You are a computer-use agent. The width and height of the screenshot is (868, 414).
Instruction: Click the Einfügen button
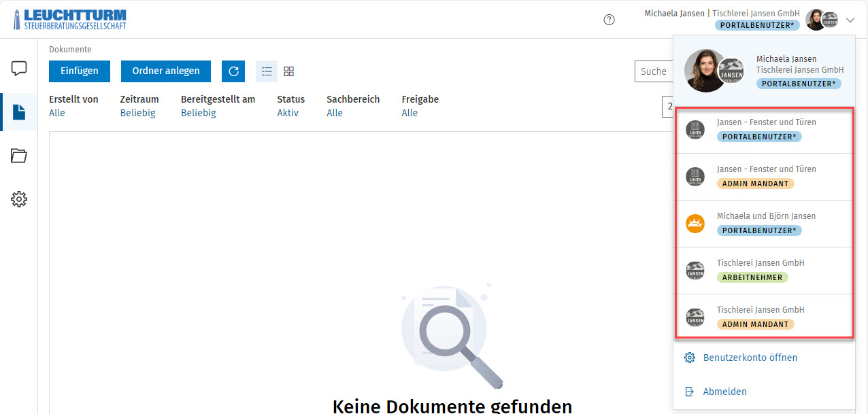pyautogui.click(x=79, y=71)
